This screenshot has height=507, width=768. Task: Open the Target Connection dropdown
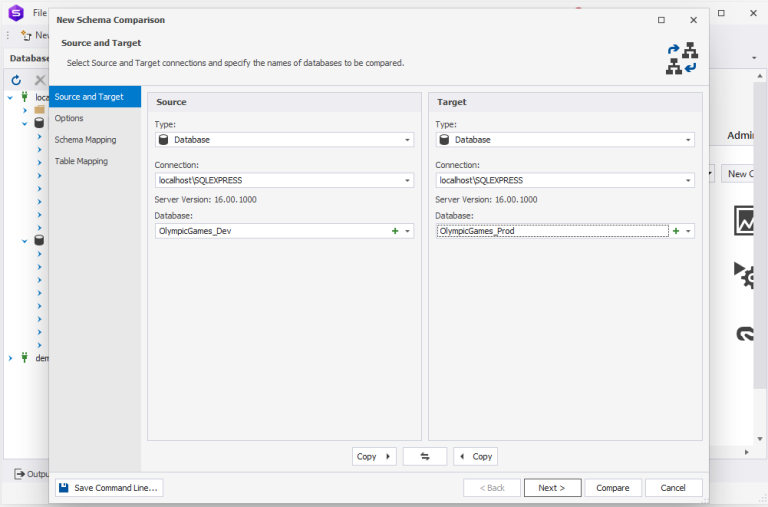[688, 181]
